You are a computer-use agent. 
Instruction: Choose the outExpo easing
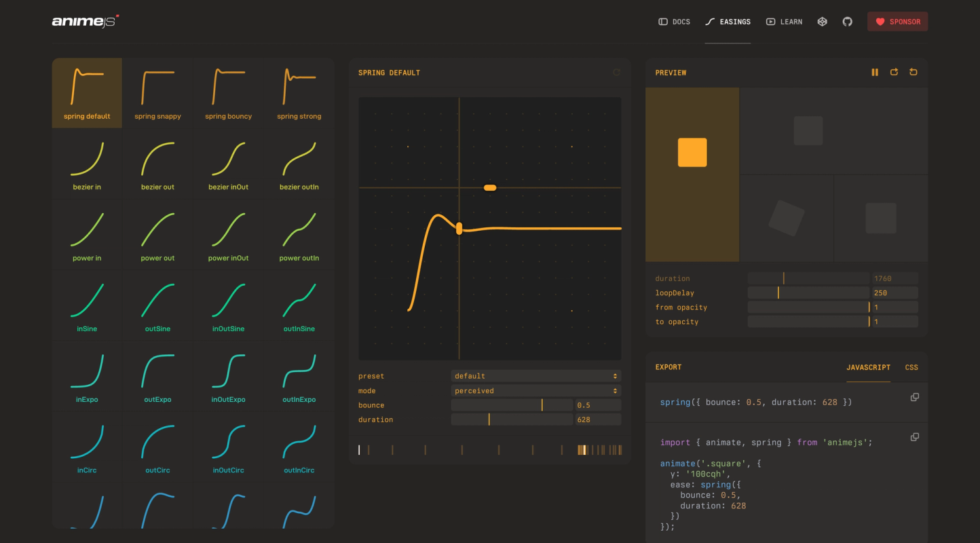click(157, 376)
